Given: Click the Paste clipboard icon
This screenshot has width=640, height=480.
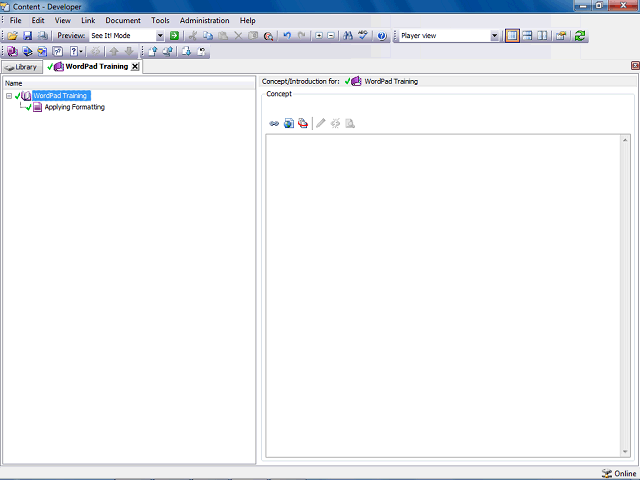Looking at the screenshot, I should tap(223, 36).
